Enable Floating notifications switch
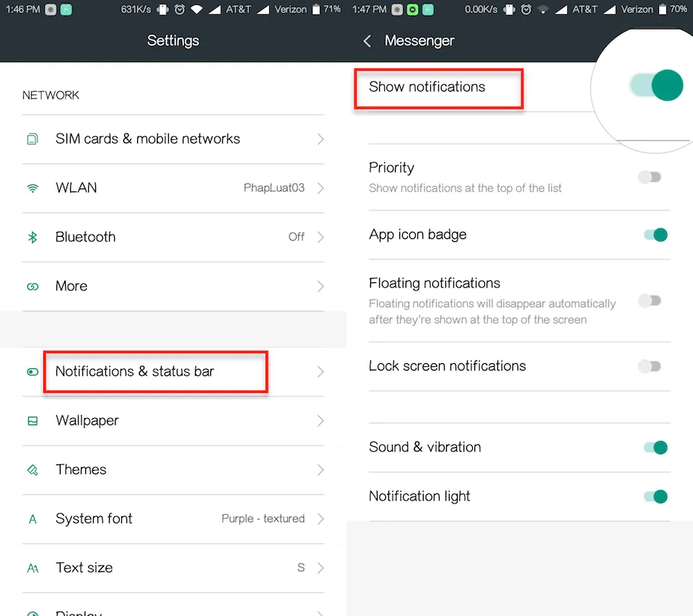Image resolution: width=693 pixels, height=616 pixels. tap(649, 301)
